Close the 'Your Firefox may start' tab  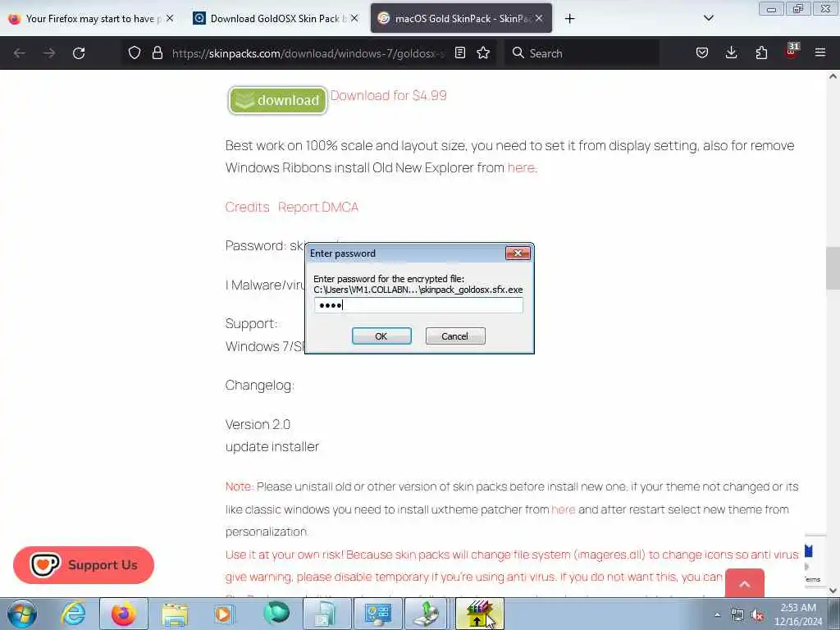170,18
